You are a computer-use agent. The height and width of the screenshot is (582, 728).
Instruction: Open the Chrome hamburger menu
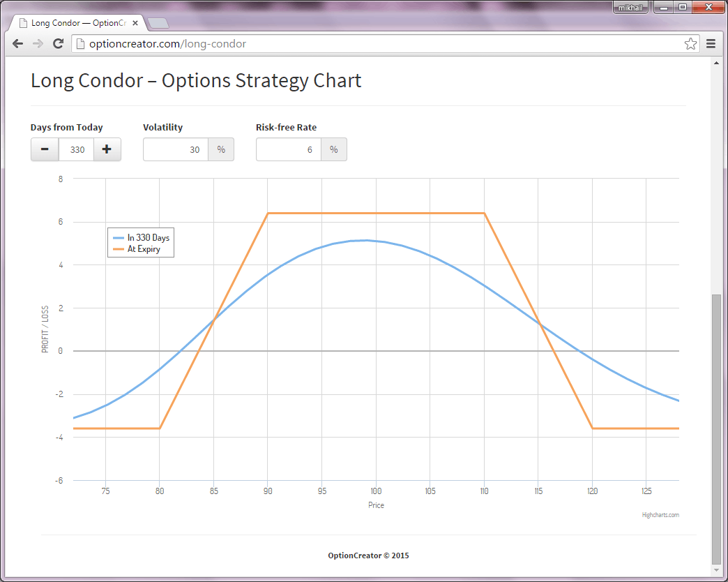(x=711, y=44)
